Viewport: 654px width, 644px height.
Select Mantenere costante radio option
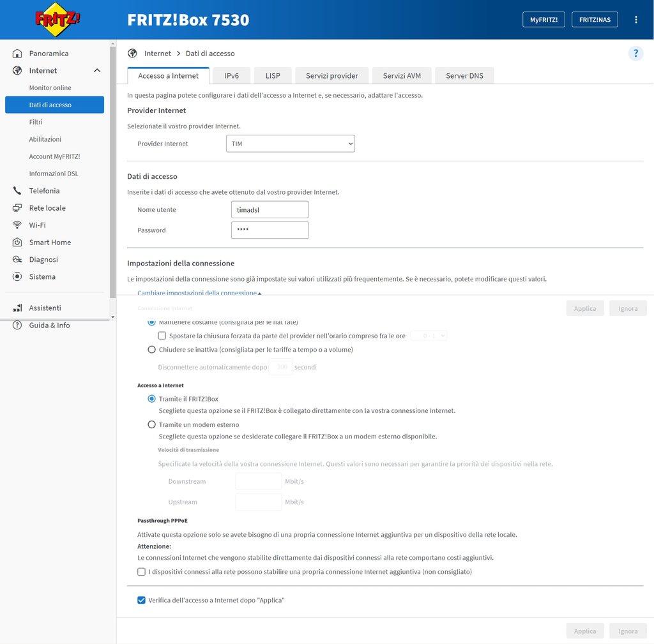click(x=152, y=322)
